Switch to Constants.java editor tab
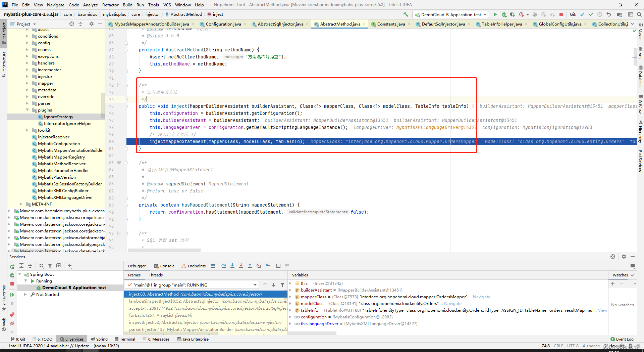Image resolution: width=644 pixels, height=352 pixels. pos(391,24)
